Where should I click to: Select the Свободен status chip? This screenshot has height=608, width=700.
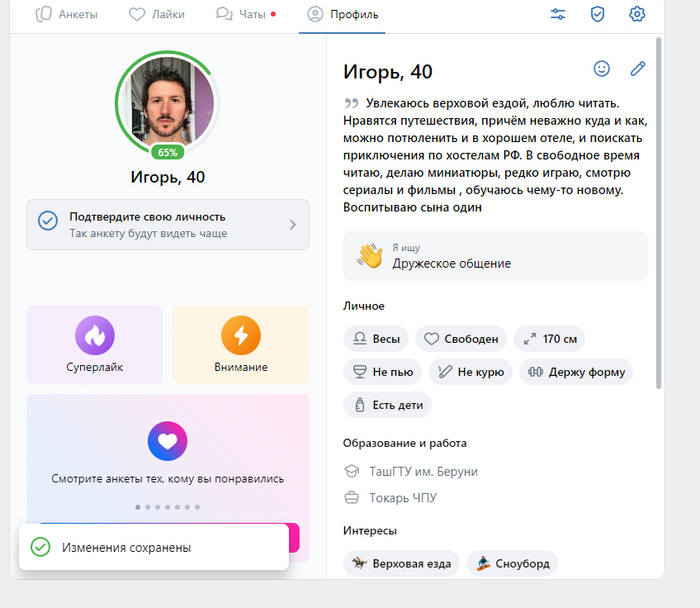click(x=461, y=339)
